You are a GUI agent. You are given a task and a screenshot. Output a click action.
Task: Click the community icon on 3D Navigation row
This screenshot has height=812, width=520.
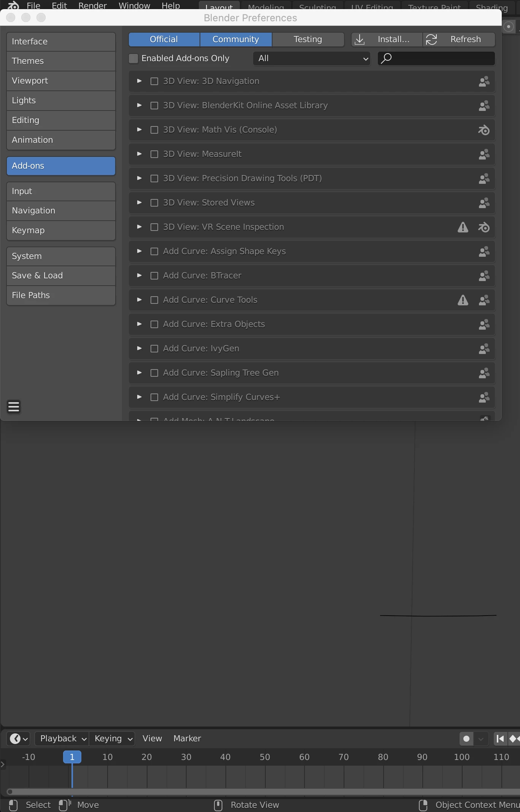click(x=484, y=81)
